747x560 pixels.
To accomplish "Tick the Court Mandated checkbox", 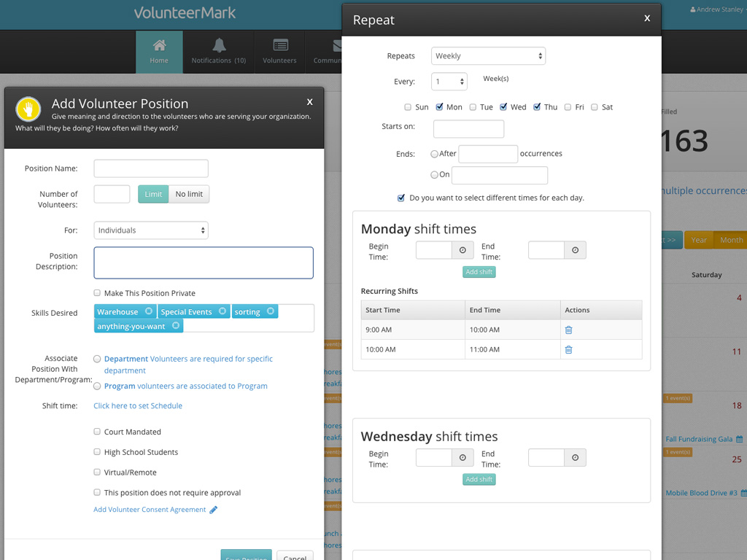I will (97, 432).
